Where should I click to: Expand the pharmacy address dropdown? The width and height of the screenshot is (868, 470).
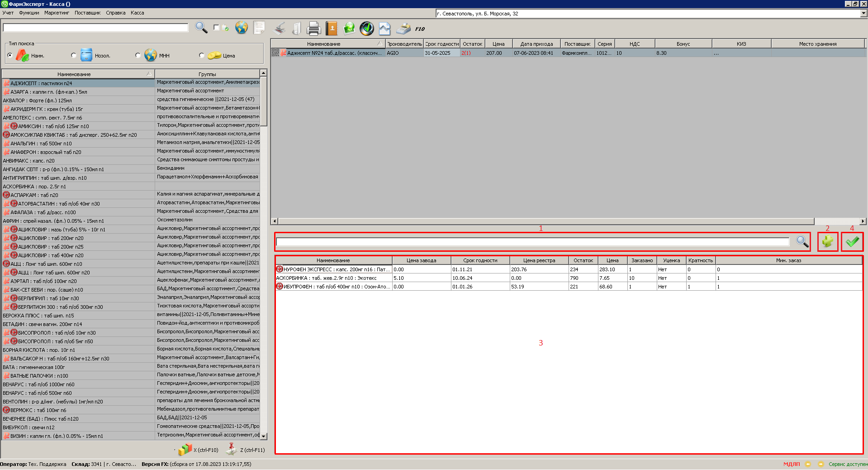tap(863, 14)
